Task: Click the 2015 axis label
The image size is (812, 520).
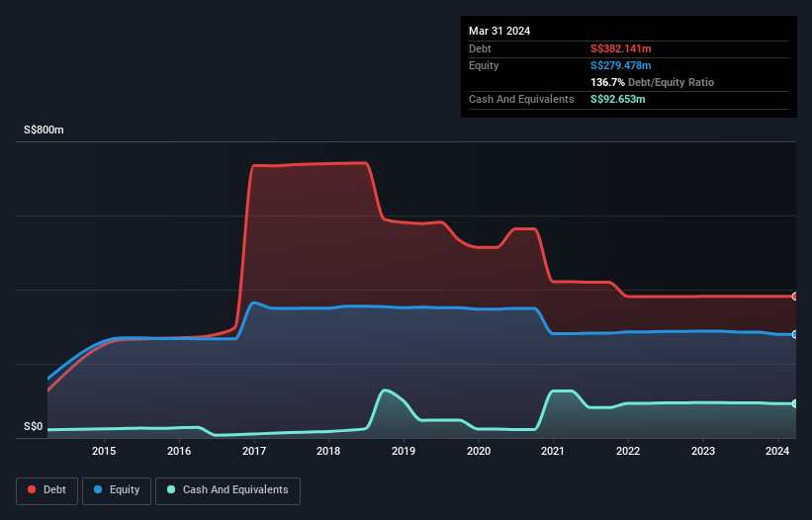Action: pyautogui.click(x=104, y=451)
